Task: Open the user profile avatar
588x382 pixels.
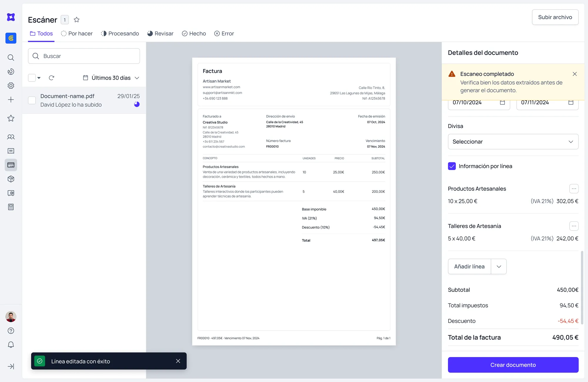Action: tap(11, 317)
